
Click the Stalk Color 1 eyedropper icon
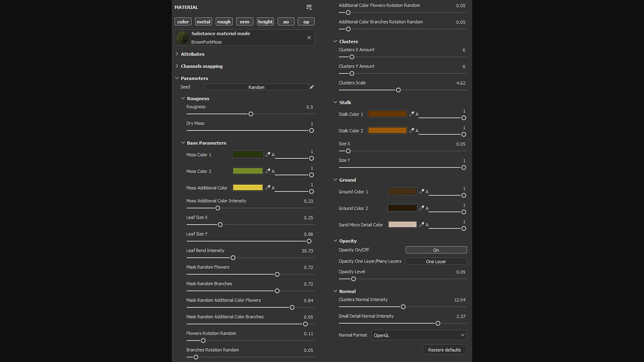point(412,114)
